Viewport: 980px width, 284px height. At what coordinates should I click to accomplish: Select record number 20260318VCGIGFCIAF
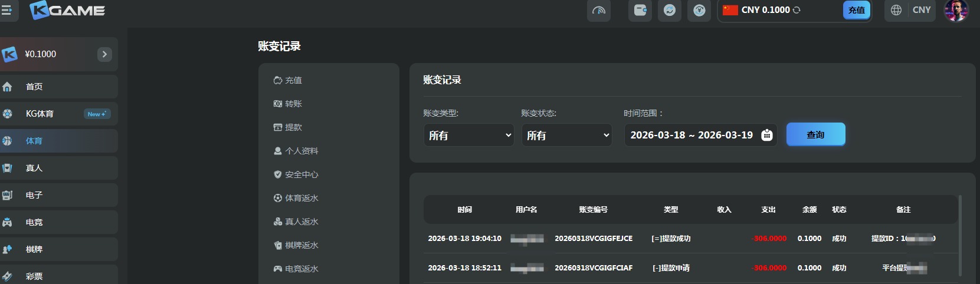[x=594, y=268]
